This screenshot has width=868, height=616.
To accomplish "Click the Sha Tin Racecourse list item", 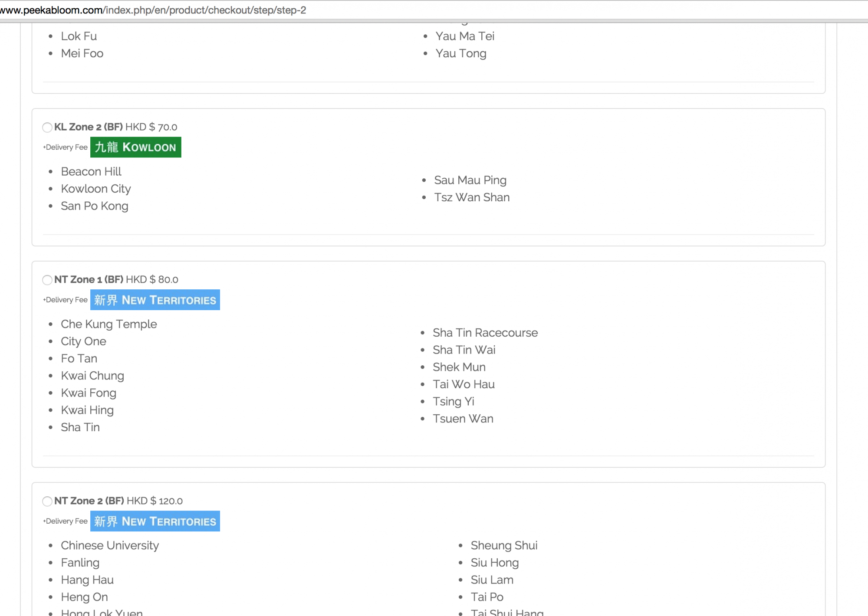I will click(x=485, y=333).
